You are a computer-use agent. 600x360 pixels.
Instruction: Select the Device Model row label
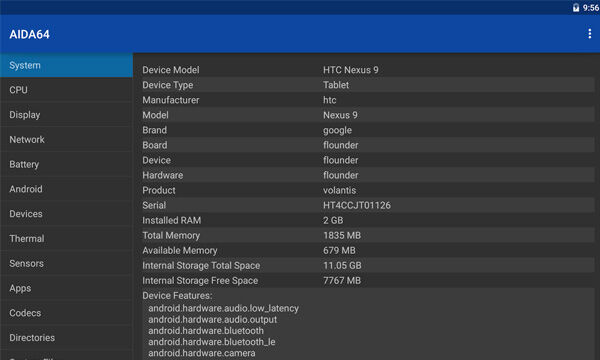click(x=171, y=70)
